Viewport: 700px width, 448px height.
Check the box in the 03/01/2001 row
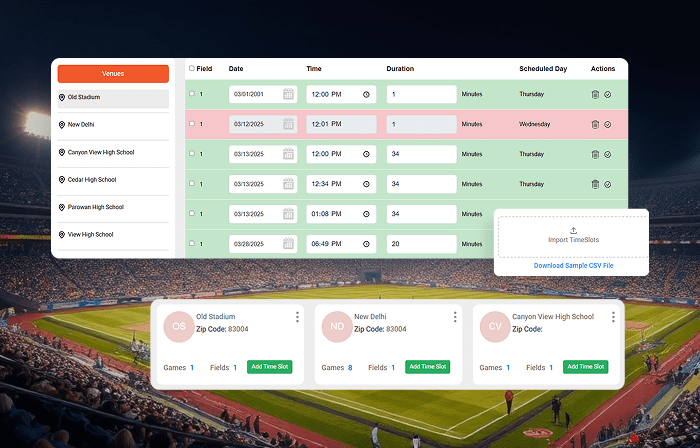tap(192, 94)
